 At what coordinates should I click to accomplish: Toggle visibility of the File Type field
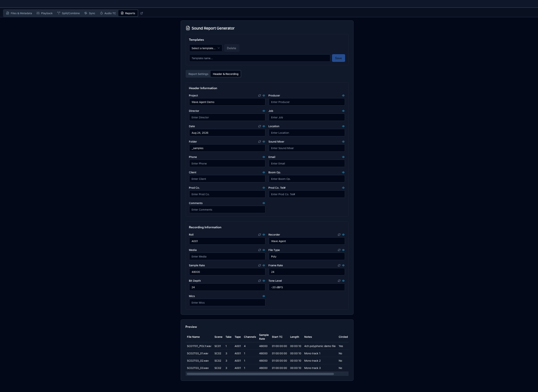click(343, 250)
